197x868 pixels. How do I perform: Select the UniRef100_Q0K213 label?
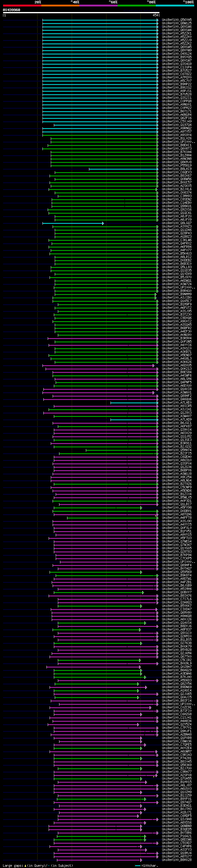click(177, 369)
